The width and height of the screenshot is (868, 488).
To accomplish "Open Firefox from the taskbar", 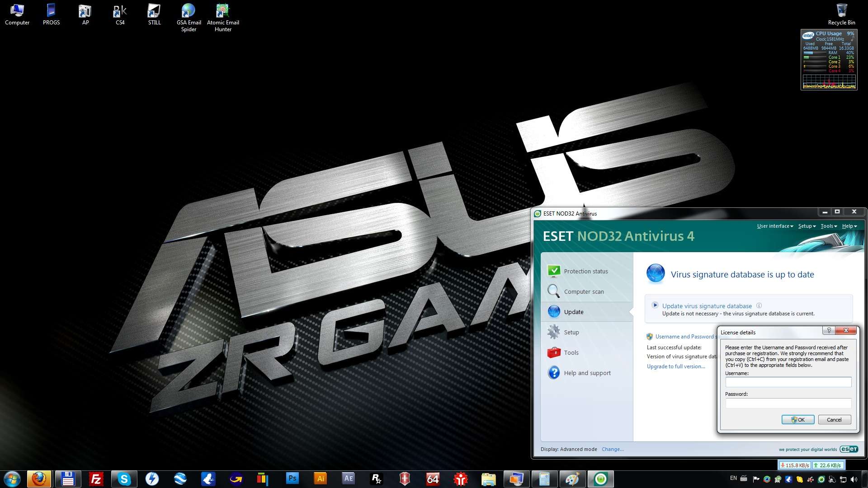I will 39,479.
